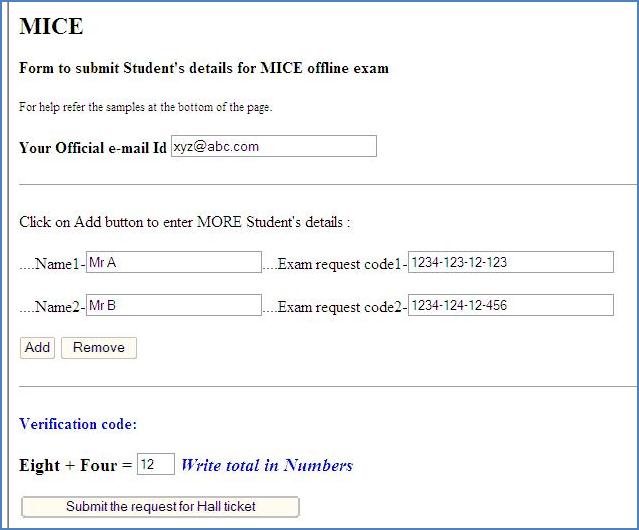This screenshot has width=639, height=530.
Task: Click the Remove button
Action: 99,348
